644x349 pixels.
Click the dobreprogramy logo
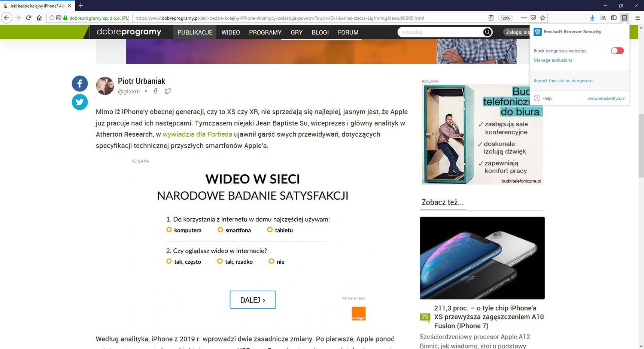coord(129,32)
